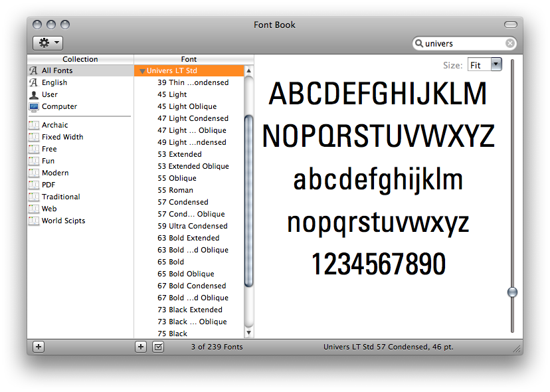550x392 pixels.
Task: Select the All Fonts collection
Action: 57,70
